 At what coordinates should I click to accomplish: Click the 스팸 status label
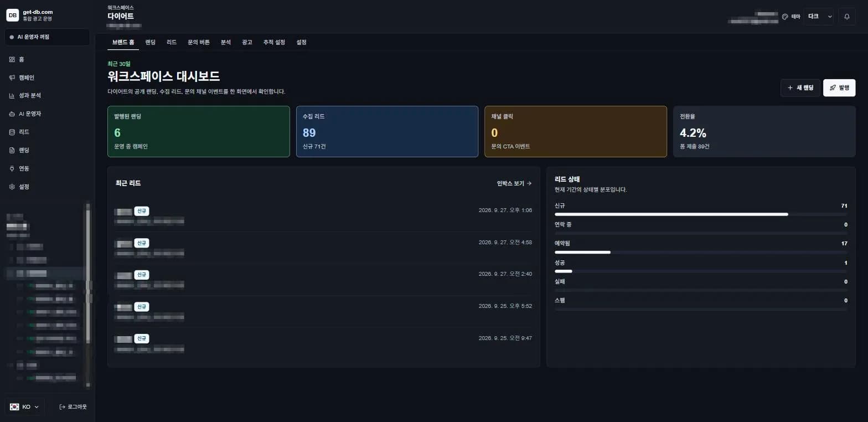[560, 300]
